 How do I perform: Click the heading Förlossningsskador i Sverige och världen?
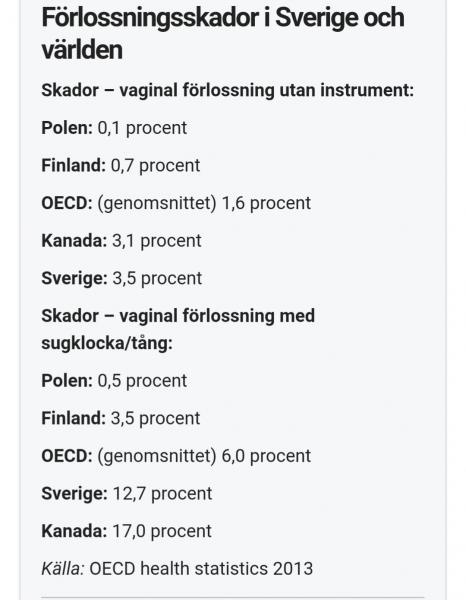point(223,34)
